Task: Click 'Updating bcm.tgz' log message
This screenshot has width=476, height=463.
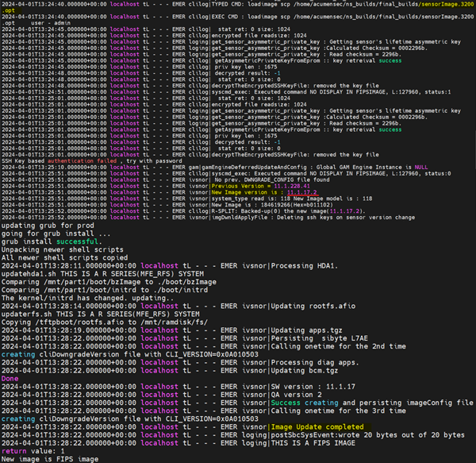Action: (305, 370)
